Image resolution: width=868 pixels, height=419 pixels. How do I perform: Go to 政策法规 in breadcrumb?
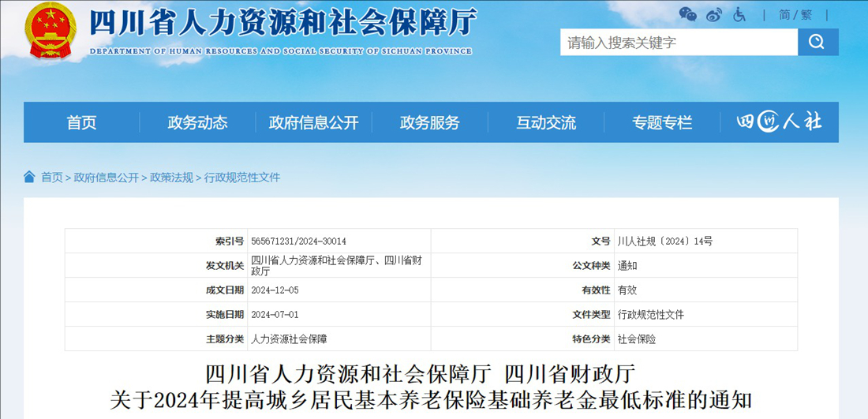[171, 178]
